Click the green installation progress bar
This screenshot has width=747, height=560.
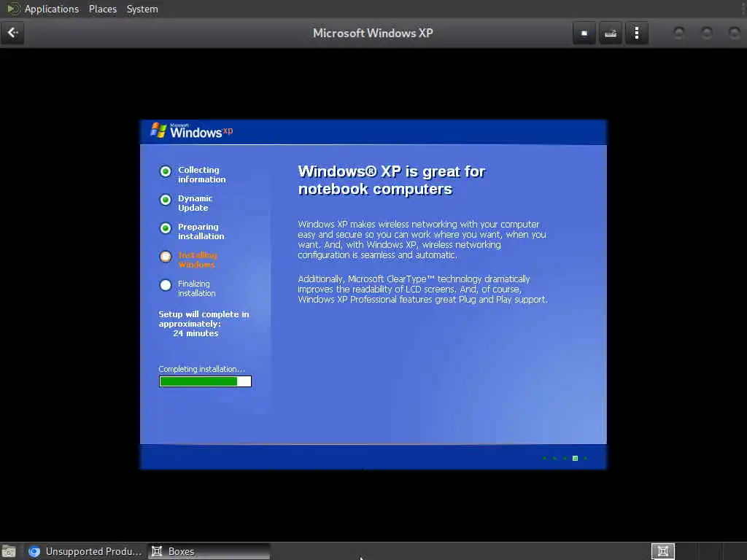coord(205,381)
